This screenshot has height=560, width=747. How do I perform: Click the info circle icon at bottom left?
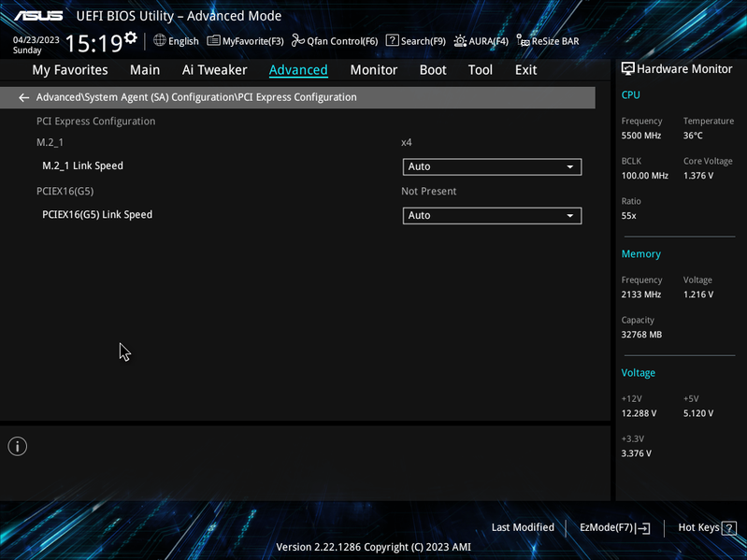pos(18,447)
